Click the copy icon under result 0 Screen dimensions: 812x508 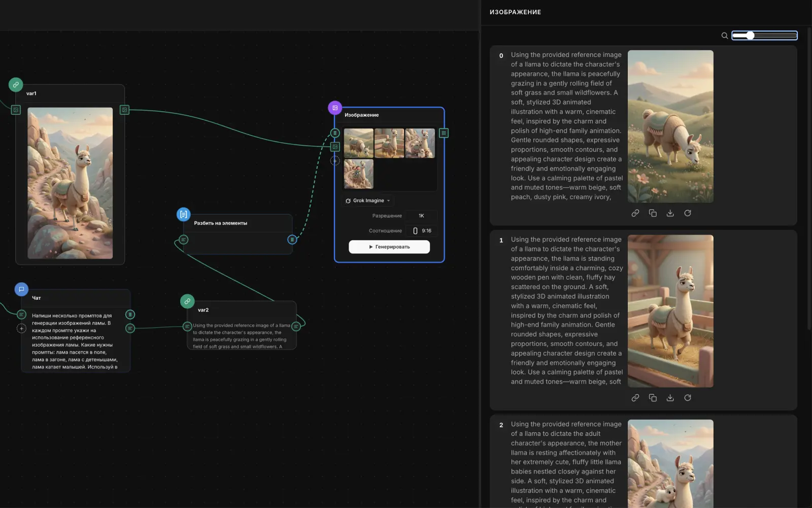[x=653, y=213]
